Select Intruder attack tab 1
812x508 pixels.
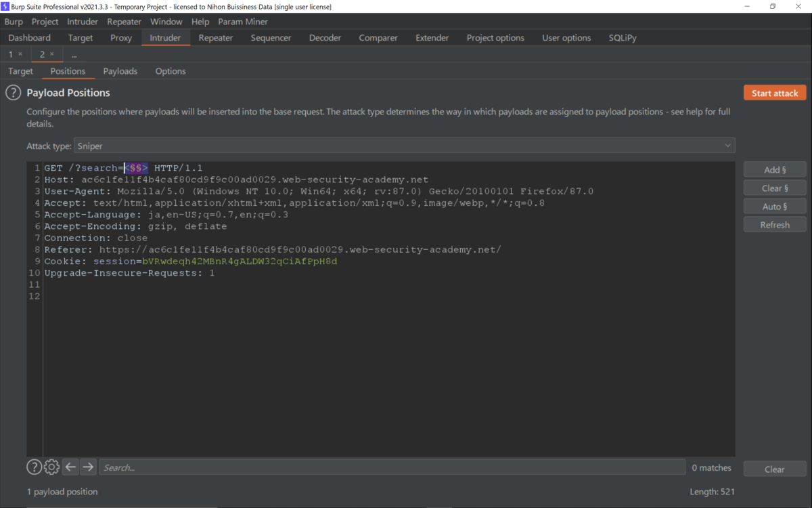[11, 54]
